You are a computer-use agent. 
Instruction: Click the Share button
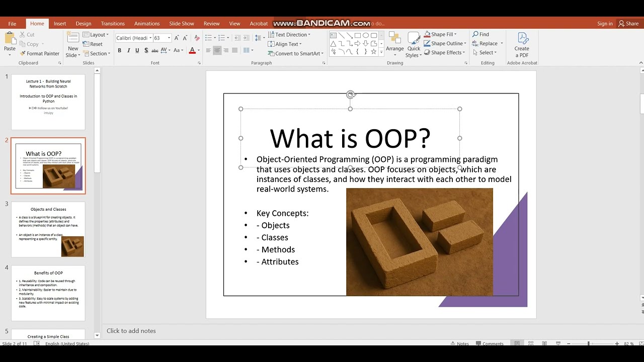pyautogui.click(x=628, y=24)
